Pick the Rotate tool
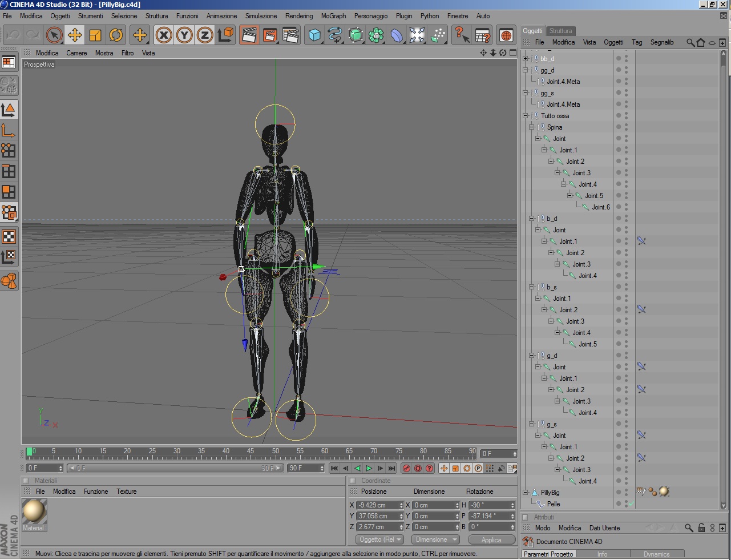 coord(116,35)
